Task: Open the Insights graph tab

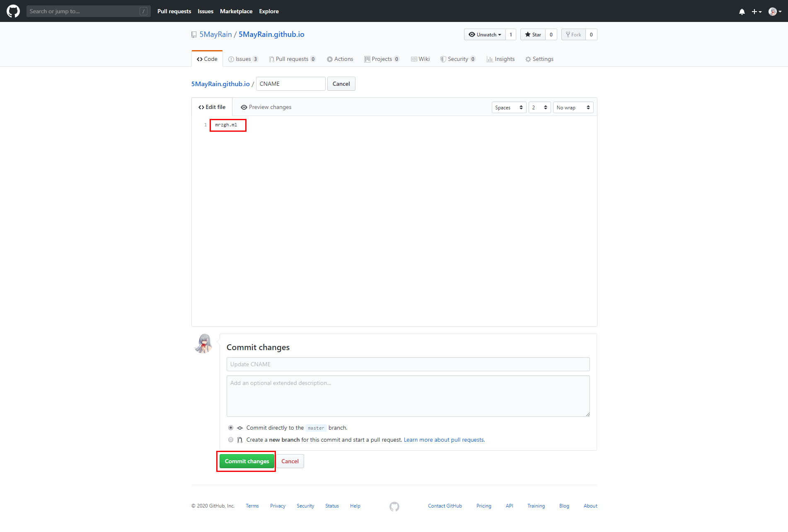Action: point(500,59)
